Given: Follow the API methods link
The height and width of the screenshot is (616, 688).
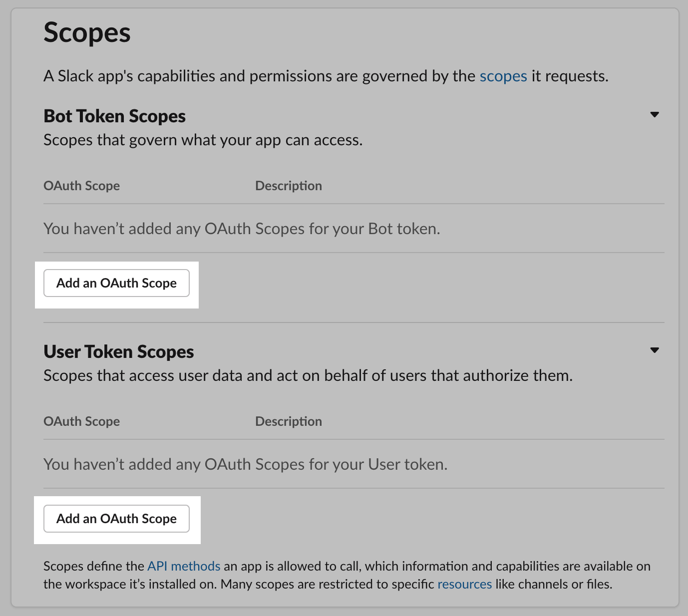Looking at the screenshot, I should click(x=183, y=566).
